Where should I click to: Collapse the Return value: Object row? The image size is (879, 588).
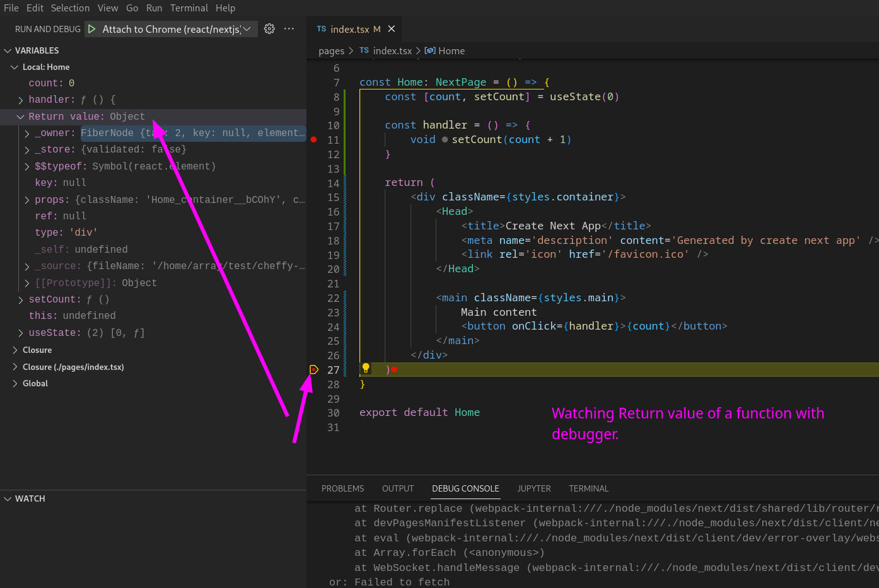(21, 117)
